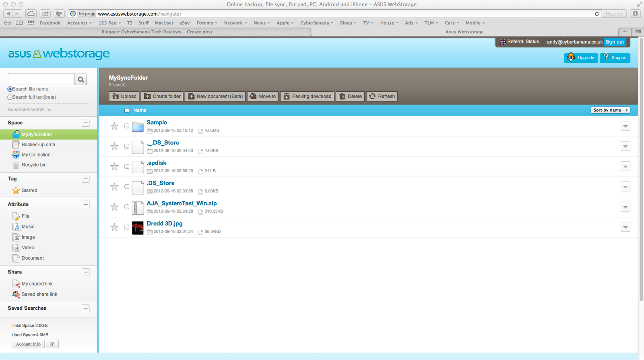
Task: Collapse the Space section
Action: coord(85,123)
